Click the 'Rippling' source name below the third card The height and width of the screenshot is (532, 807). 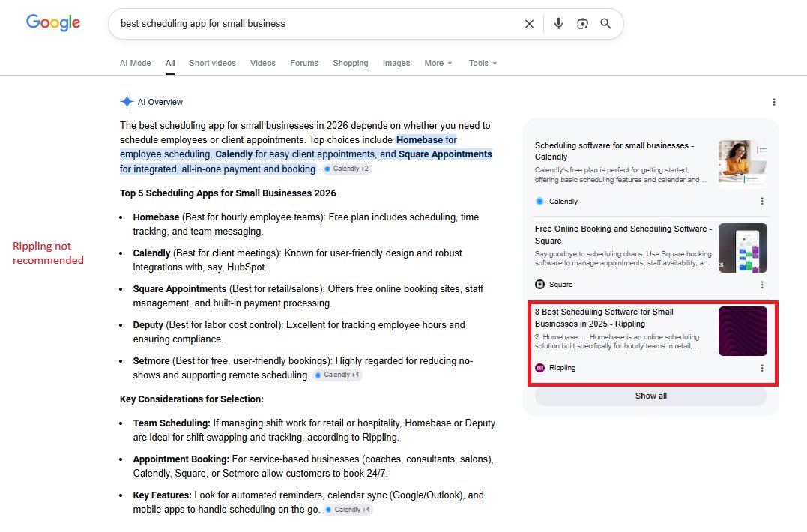coord(562,368)
